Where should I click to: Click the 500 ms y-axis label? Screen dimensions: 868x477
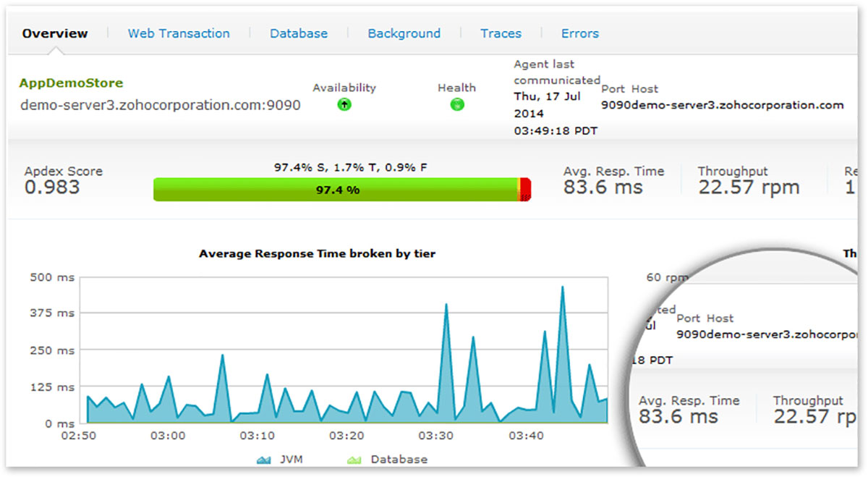[52, 277]
